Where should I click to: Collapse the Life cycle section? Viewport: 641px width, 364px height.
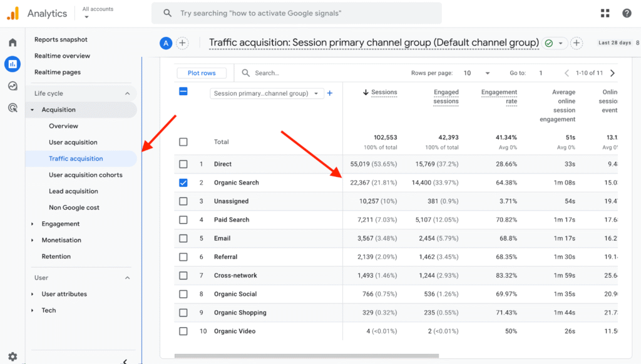coord(127,94)
